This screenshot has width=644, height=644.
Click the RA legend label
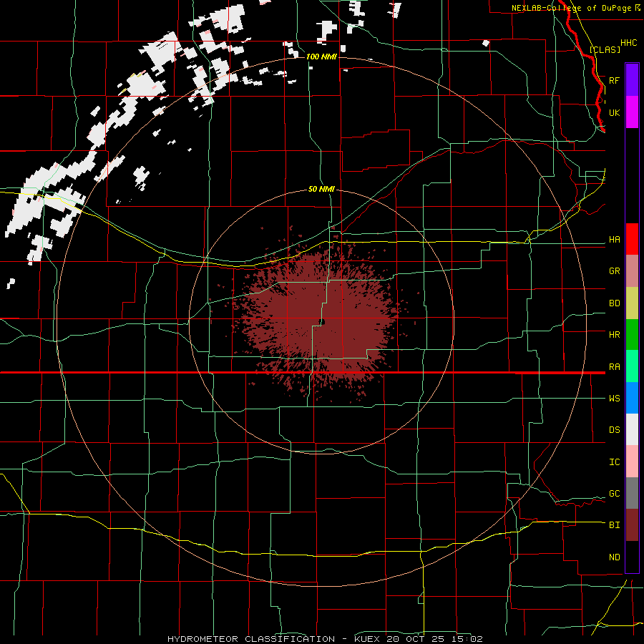(x=614, y=367)
